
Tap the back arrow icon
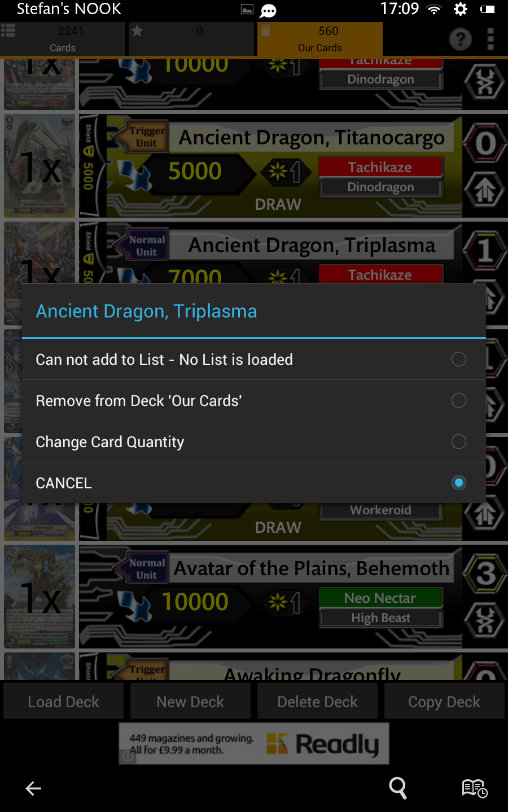[x=34, y=788]
